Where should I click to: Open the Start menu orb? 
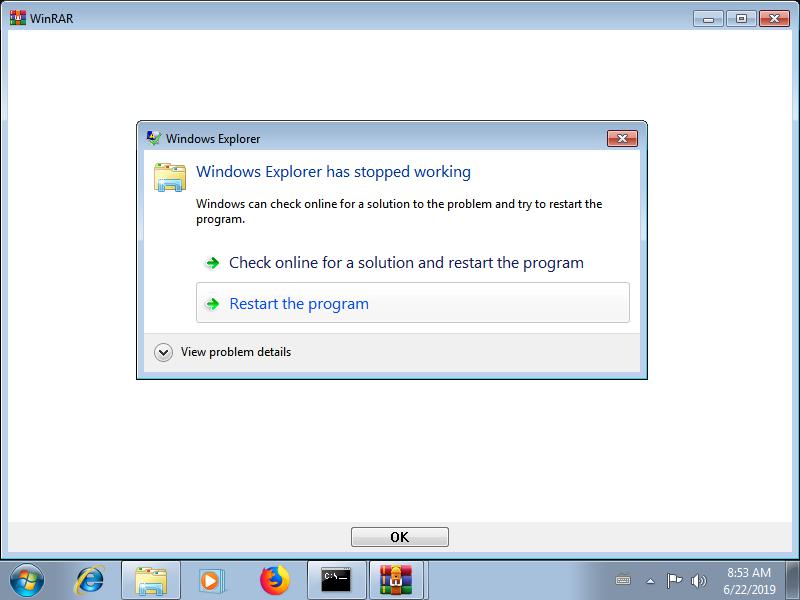click(27, 581)
